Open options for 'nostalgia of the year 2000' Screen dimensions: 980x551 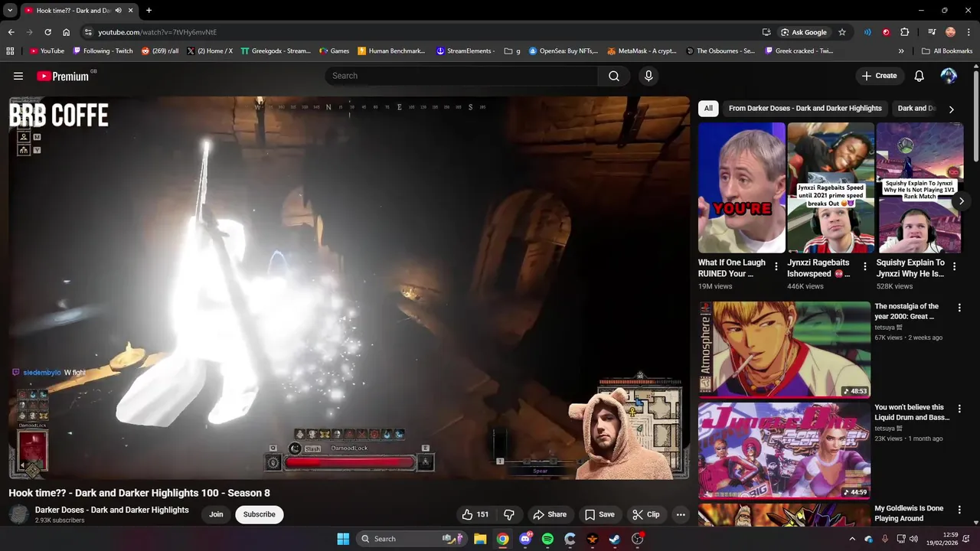click(959, 308)
